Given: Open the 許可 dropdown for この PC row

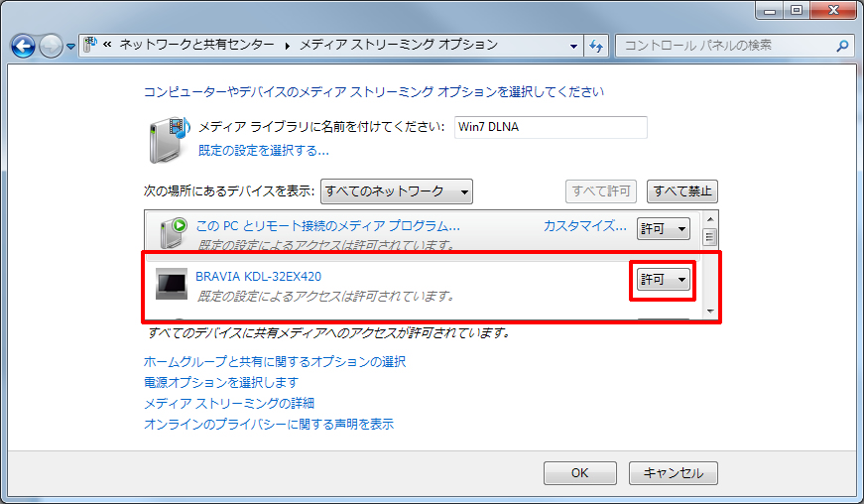Looking at the screenshot, I should tap(664, 228).
